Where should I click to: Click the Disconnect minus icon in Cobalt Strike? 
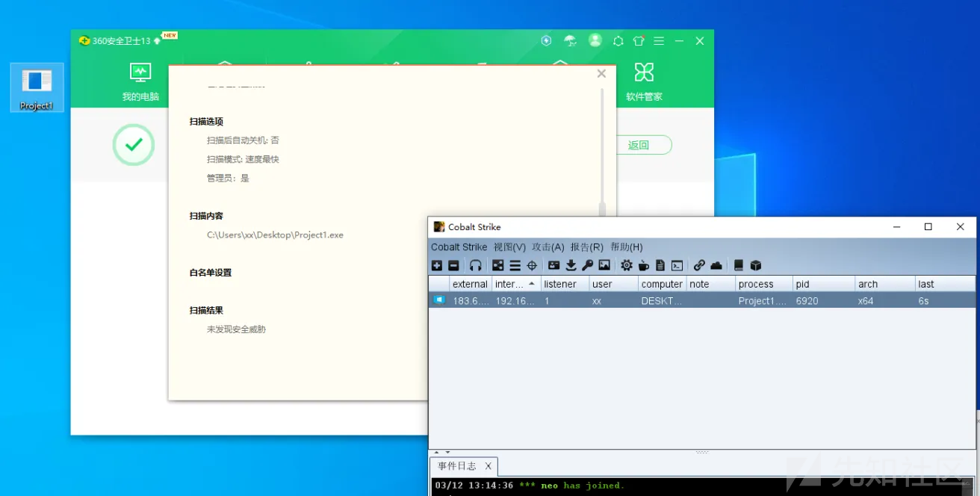453,265
